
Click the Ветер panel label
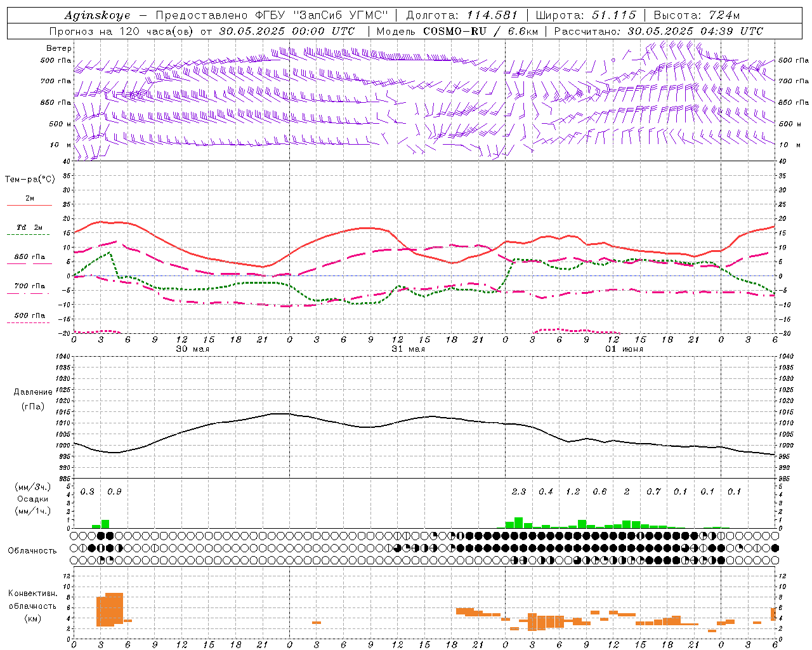[x=59, y=48]
